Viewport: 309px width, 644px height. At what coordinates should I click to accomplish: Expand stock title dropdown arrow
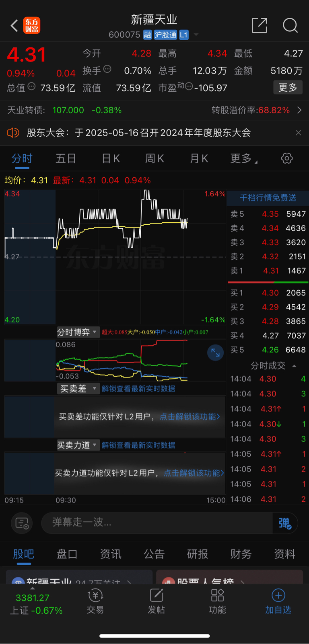pos(196,35)
